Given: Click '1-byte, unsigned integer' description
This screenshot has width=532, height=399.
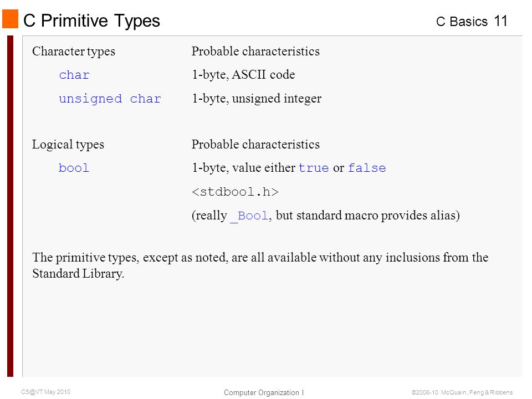Looking at the screenshot, I should point(257,99).
